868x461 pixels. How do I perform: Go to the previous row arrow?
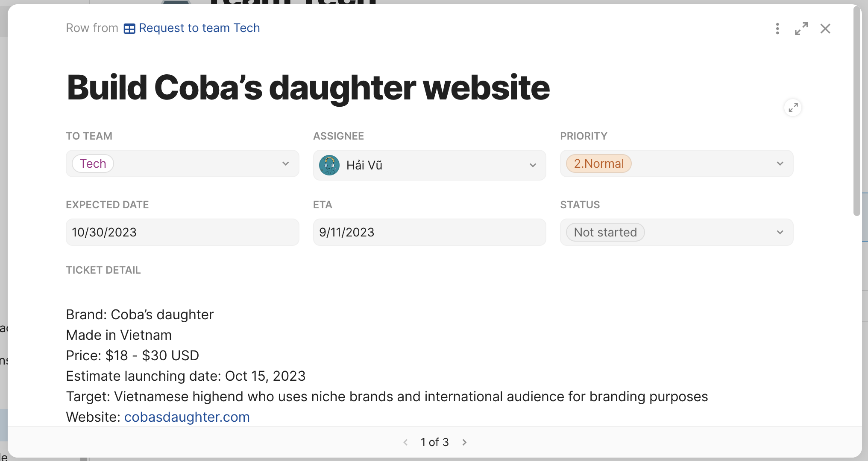(x=405, y=442)
